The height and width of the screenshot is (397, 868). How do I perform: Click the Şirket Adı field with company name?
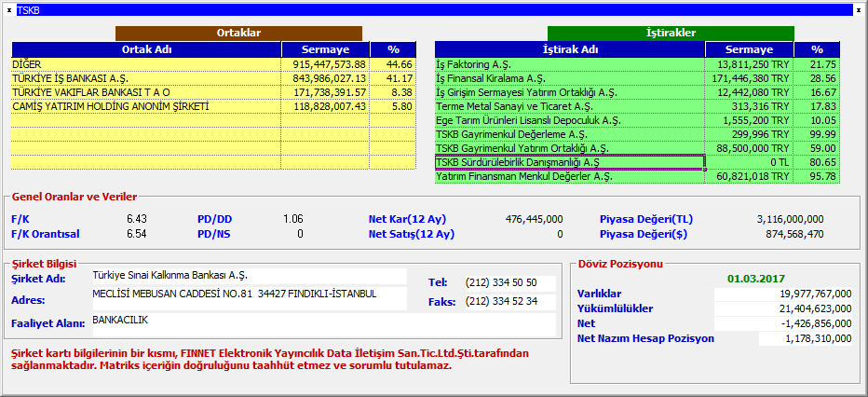tap(249, 276)
